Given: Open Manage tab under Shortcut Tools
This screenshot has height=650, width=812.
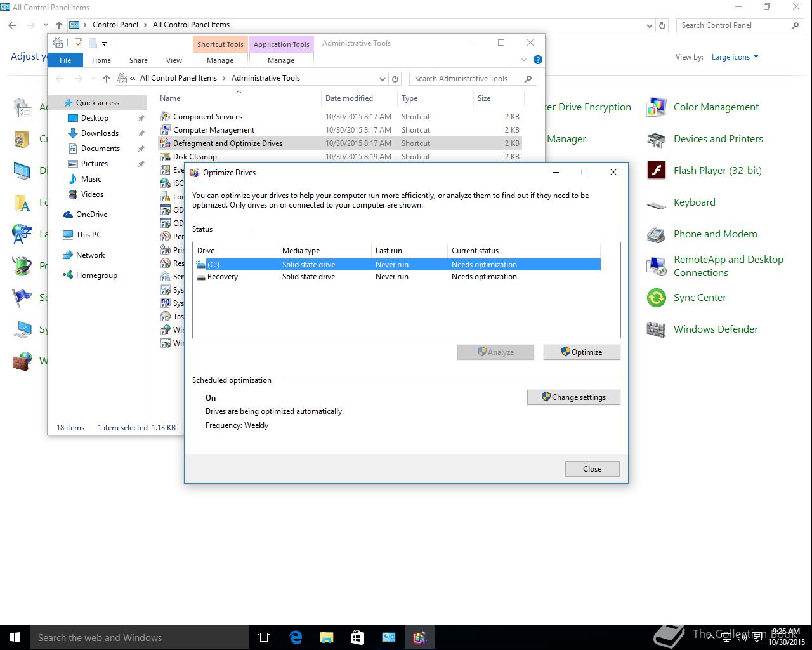Looking at the screenshot, I should (x=220, y=60).
